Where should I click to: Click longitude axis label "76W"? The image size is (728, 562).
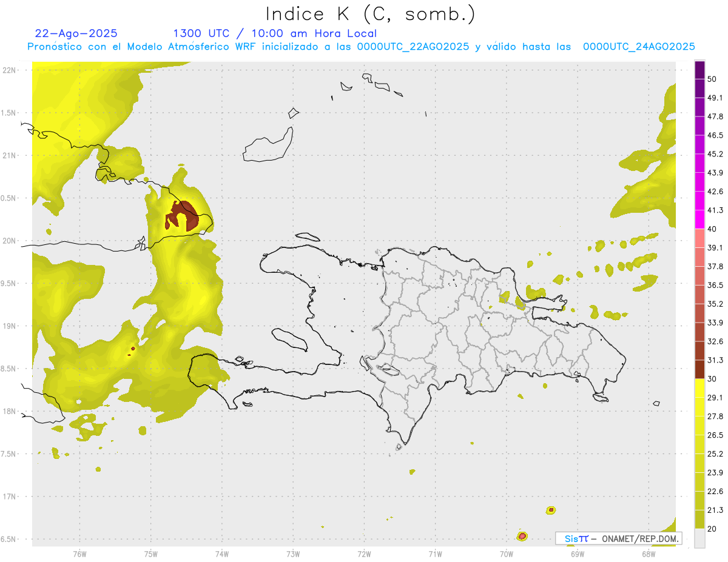[x=79, y=554]
